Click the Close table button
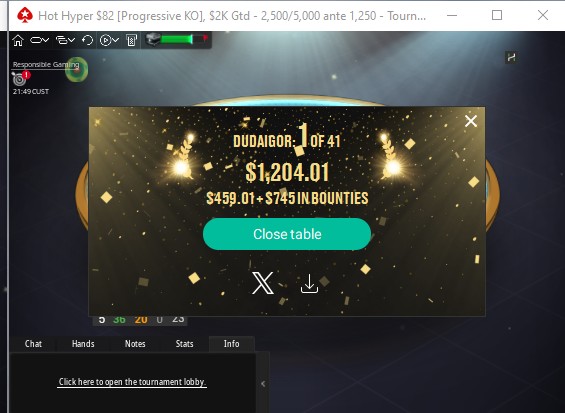 tap(287, 234)
